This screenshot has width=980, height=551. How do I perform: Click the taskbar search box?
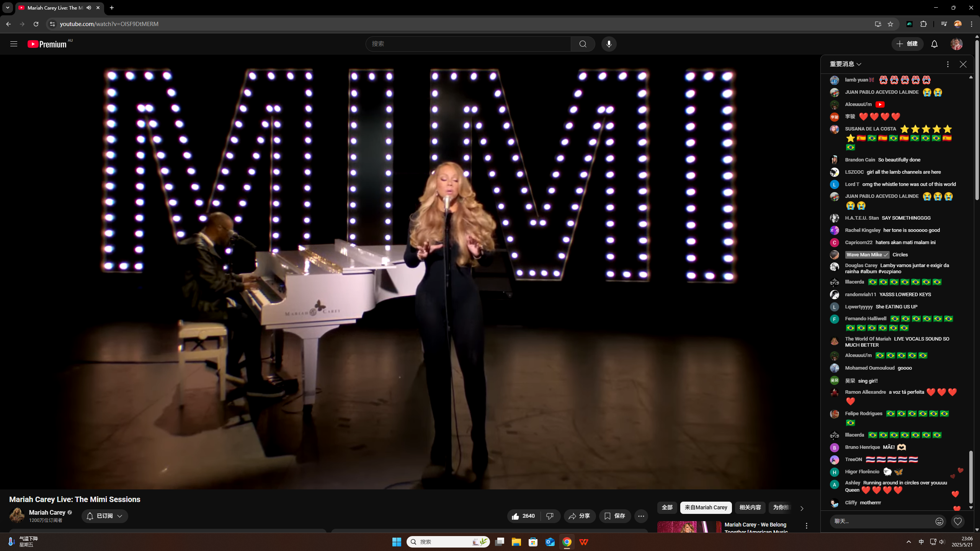click(x=448, y=542)
